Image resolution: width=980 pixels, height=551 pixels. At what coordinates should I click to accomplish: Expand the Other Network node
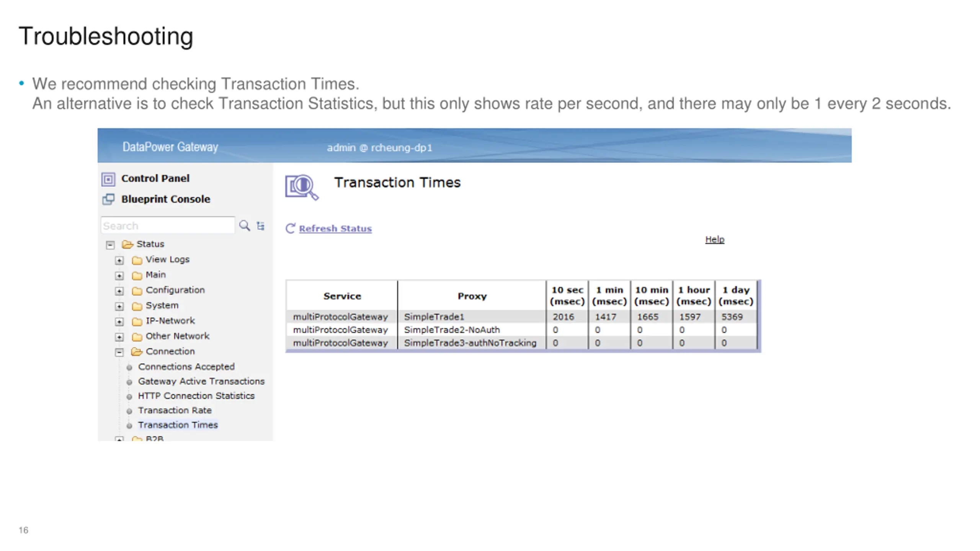pos(119,337)
